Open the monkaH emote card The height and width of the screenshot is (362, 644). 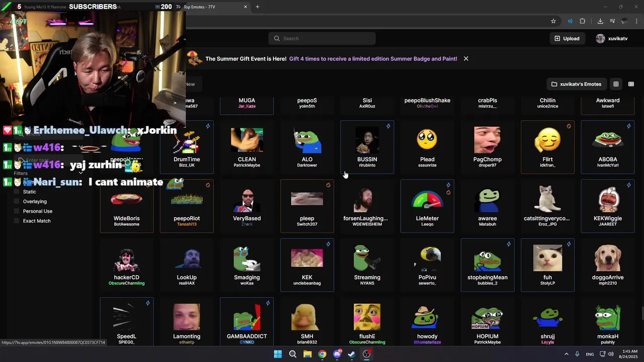[608, 322]
